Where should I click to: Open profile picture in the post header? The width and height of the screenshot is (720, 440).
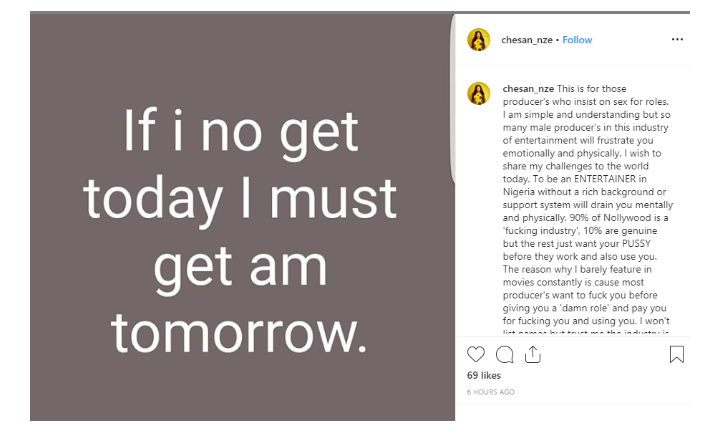479,40
